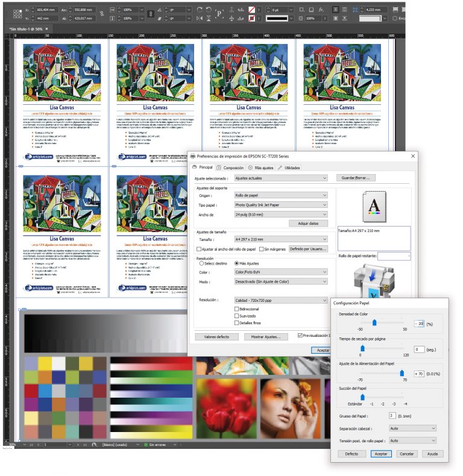Screen dimensions: 463x476
Task: Enable Sin márgenes checkbox
Action: (261, 249)
